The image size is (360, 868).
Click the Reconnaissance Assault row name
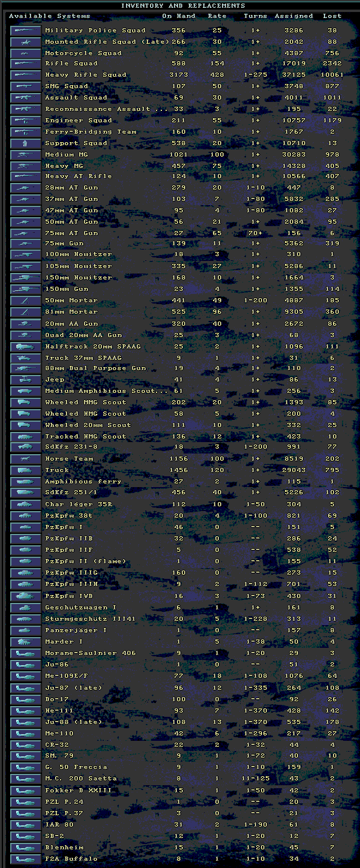click(106, 109)
